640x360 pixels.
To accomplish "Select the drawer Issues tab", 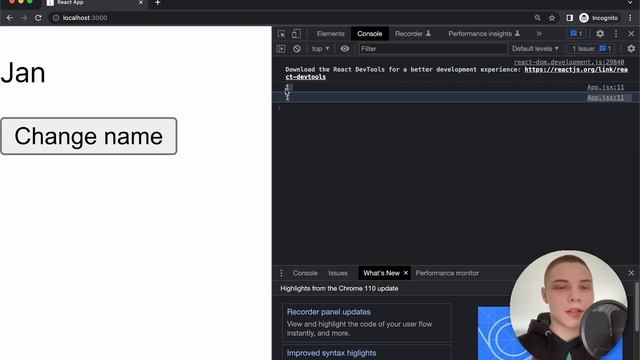I will point(338,273).
